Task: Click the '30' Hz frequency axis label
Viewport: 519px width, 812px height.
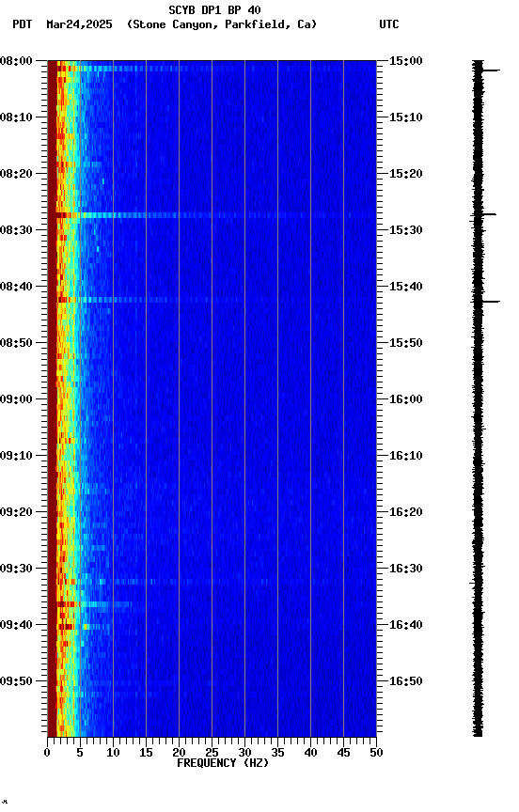Action: [x=244, y=753]
